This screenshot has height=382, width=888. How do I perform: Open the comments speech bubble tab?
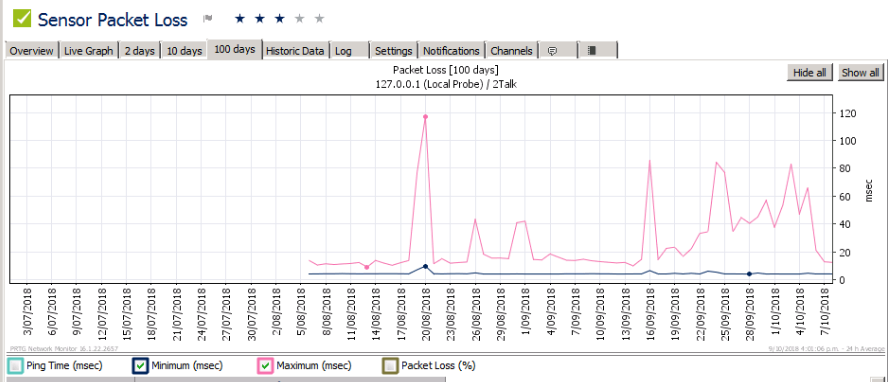[558, 50]
